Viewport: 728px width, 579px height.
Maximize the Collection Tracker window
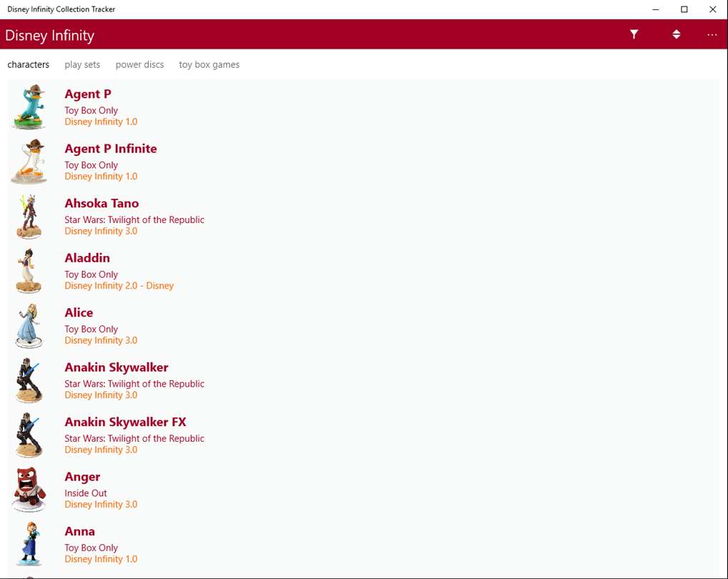click(x=684, y=9)
